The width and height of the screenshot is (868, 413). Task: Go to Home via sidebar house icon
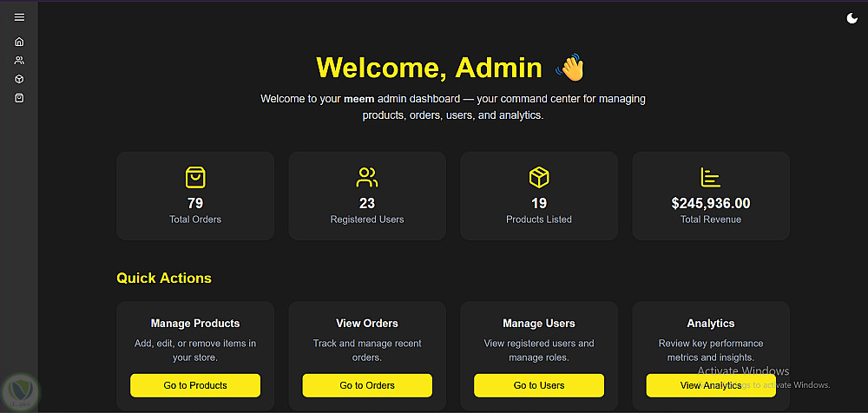coord(19,42)
